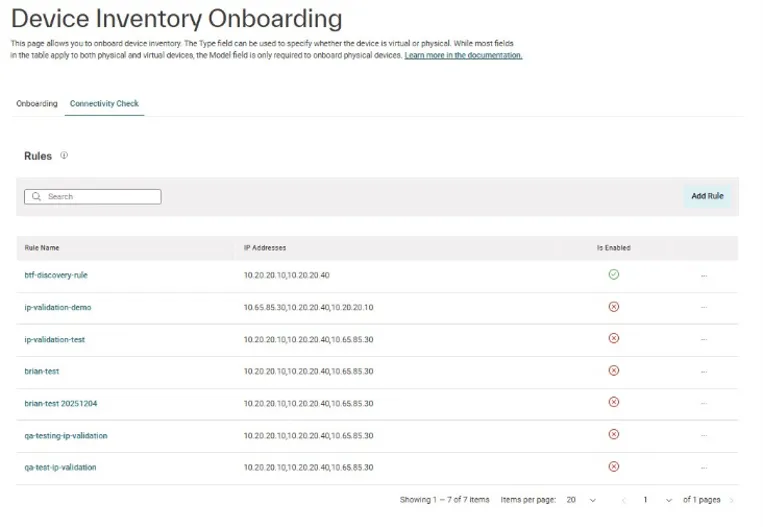Open the brian-test 20251204 rule
Image resolution: width=763 pixels, height=527 pixels.
pos(60,403)
